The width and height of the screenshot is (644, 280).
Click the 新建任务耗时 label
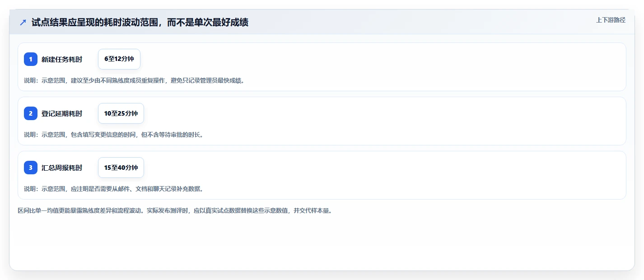pos(62,59)
